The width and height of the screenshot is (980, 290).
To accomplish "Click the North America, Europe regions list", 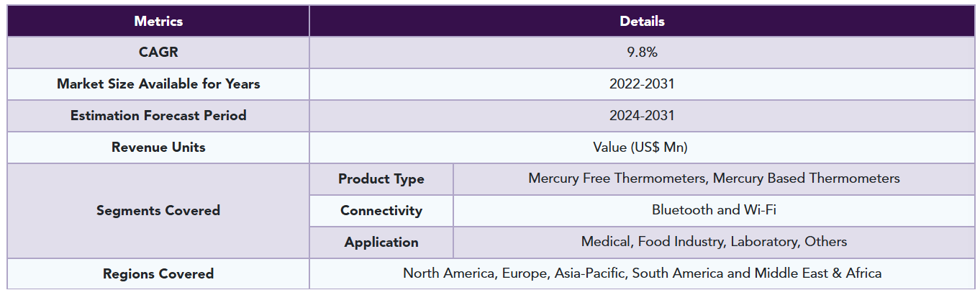I will pos(642,273).
